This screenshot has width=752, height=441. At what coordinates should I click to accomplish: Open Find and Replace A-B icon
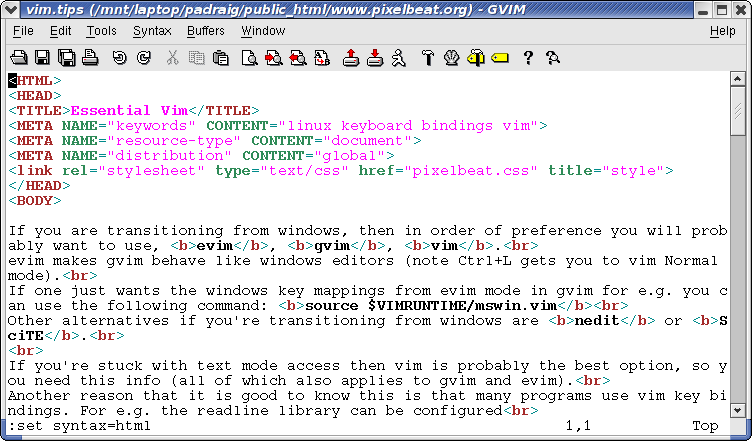pos(322,58)
